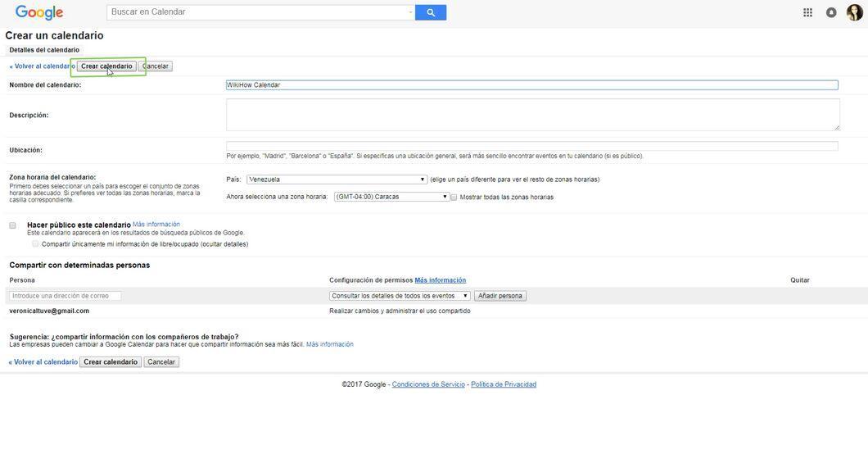868x468 pixels.
Task: Open the permissions dropdown Consultar los detalles
Action: tap(399, 296)
